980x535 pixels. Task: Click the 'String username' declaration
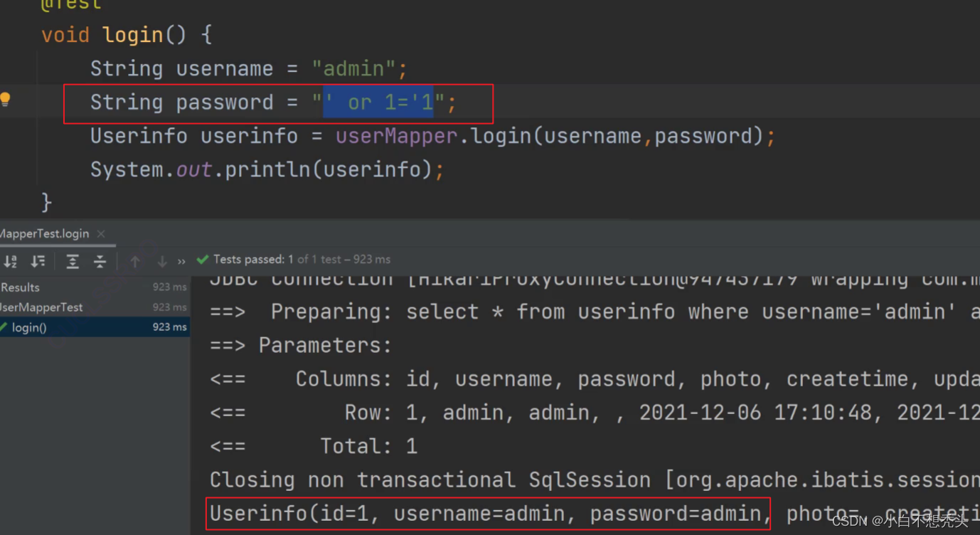(181, 68)
